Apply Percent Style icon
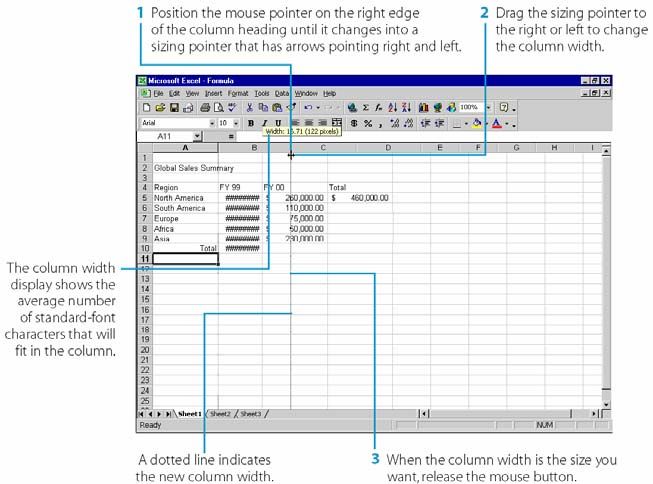 tap(368, 123)
